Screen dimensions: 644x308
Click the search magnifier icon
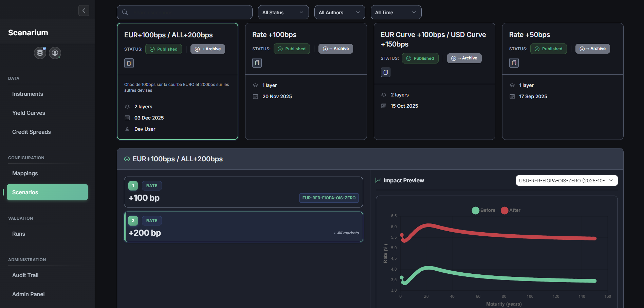click(x=125, y=13)
